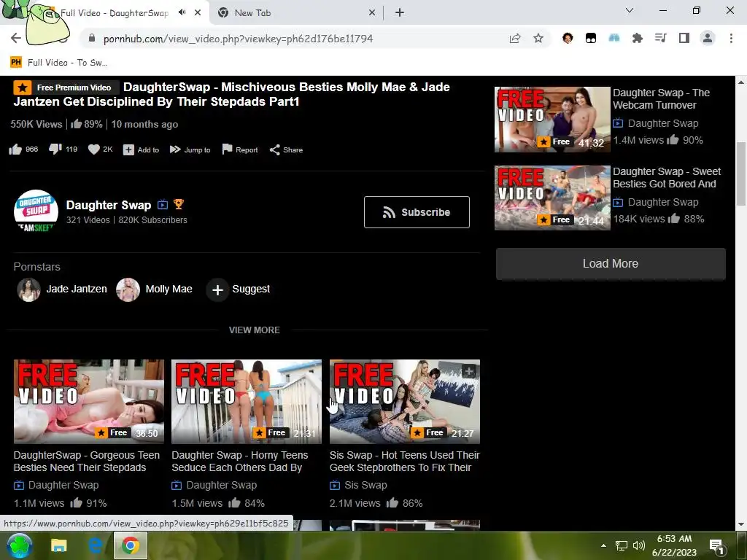Image resolution: width=747 pixels, height=560 pixels.
Task: Open the light blue extension icon
Action: (x=614, y=39)
